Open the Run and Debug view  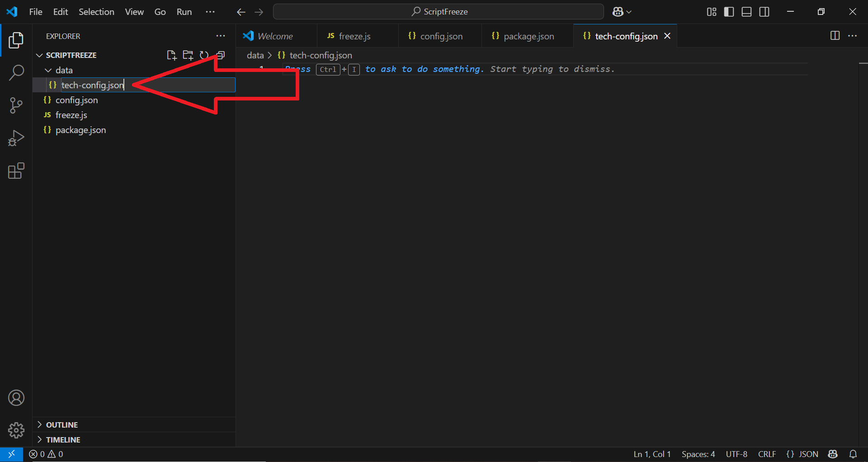16,138
